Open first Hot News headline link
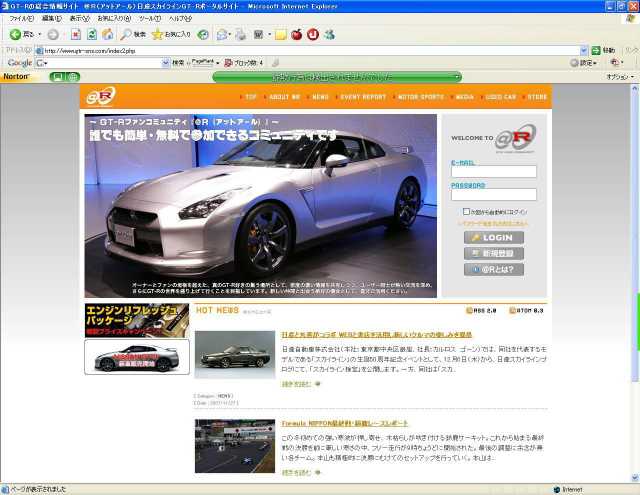640x495 pixels. 376,335
